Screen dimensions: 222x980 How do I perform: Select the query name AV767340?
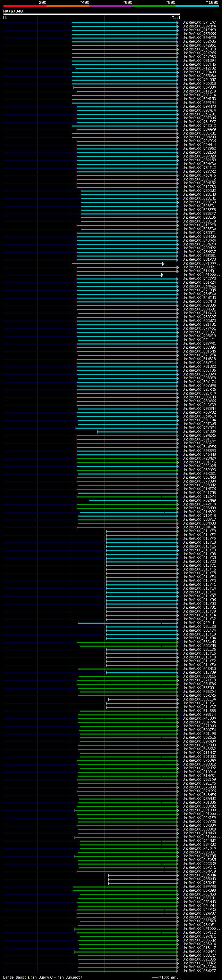point(13,11)
